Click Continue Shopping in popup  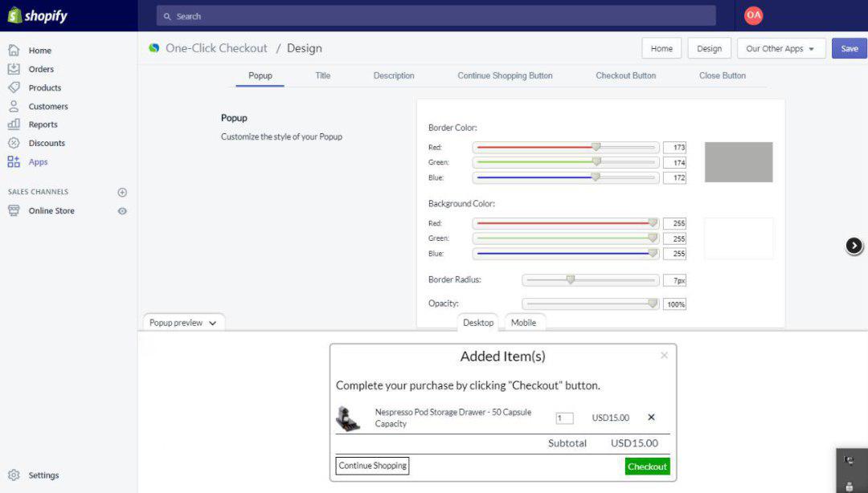tap(373, 466)
